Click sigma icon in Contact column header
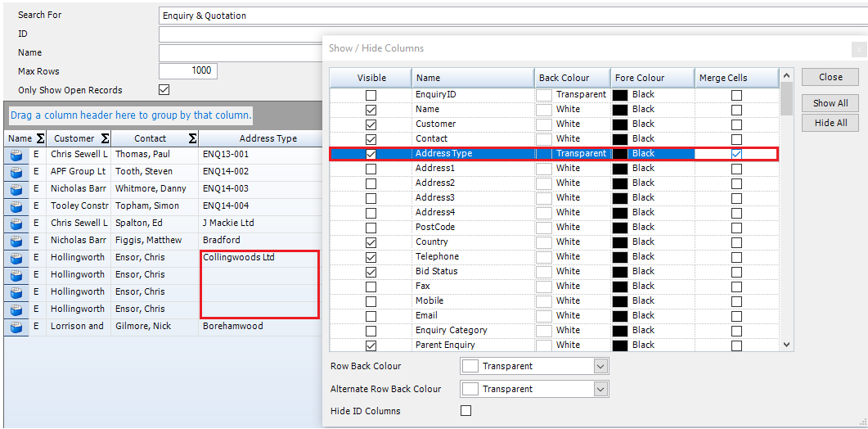The width and height of the screenshot is (868, 429). [192, 138]
